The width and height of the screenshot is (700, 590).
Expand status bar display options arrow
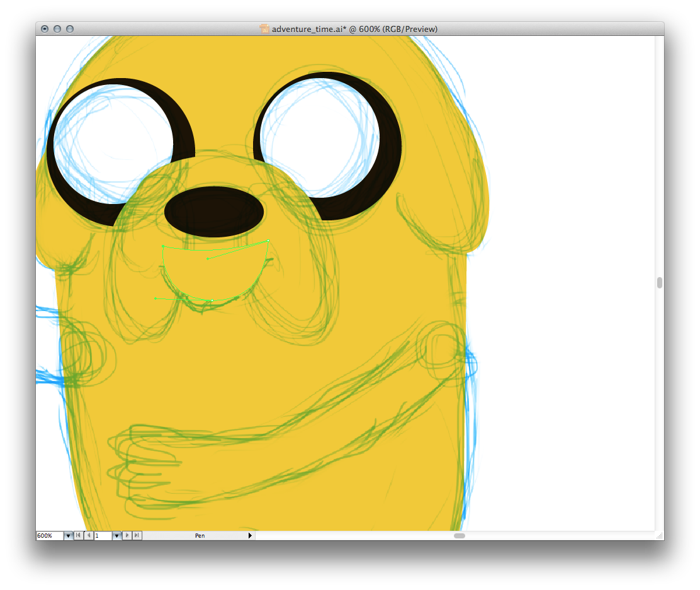250,536
